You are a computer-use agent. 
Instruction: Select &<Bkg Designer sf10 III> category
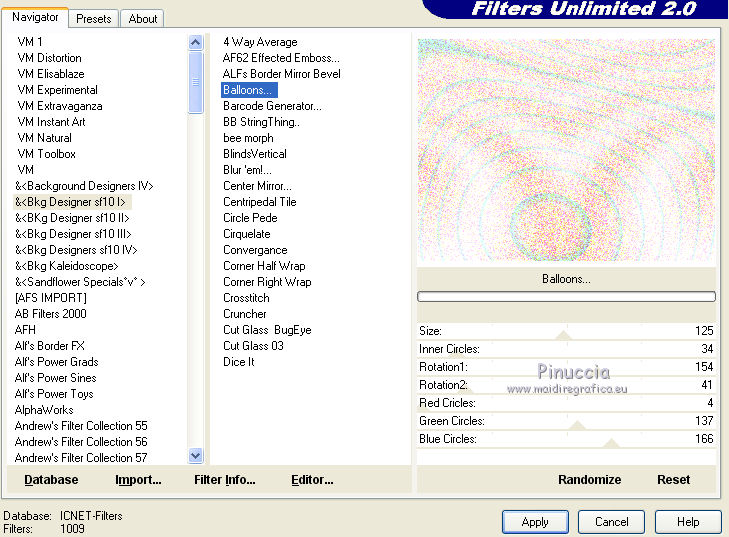73,234
